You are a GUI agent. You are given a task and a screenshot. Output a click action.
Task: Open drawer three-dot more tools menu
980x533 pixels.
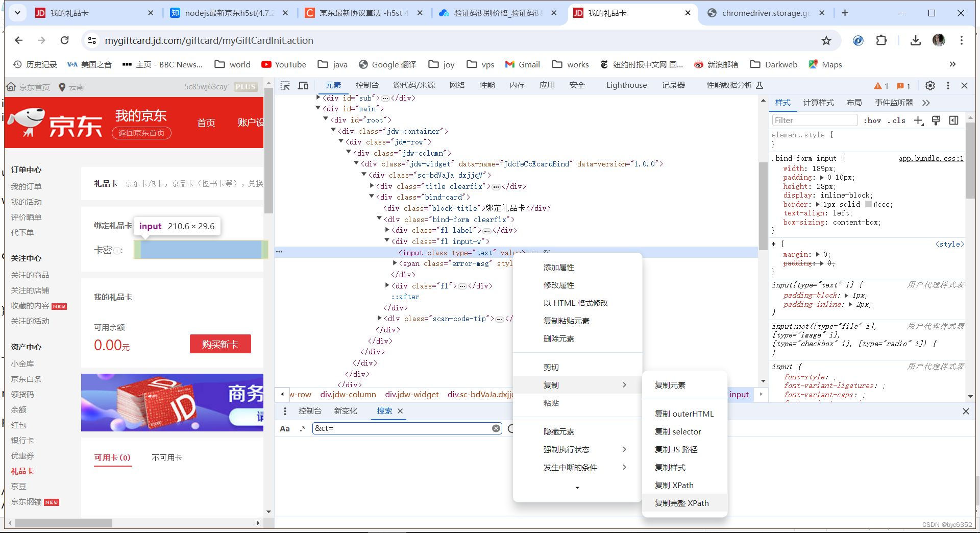pos(285,411)
